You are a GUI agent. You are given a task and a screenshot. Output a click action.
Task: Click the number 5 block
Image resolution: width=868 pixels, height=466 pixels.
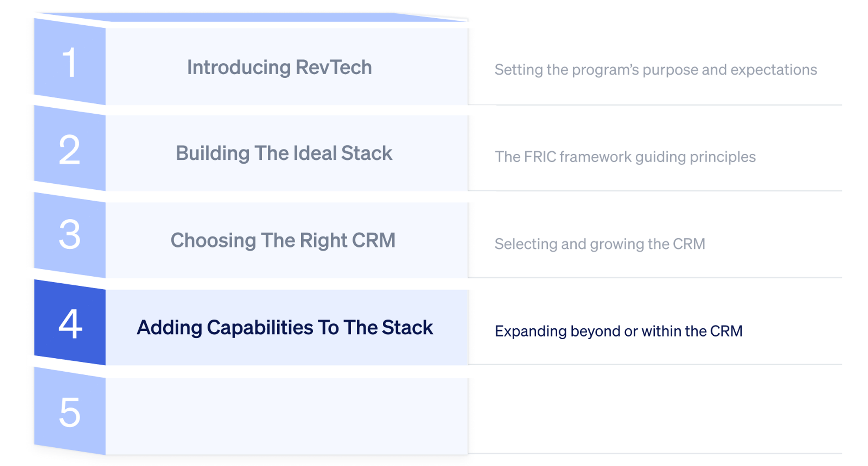69,412
